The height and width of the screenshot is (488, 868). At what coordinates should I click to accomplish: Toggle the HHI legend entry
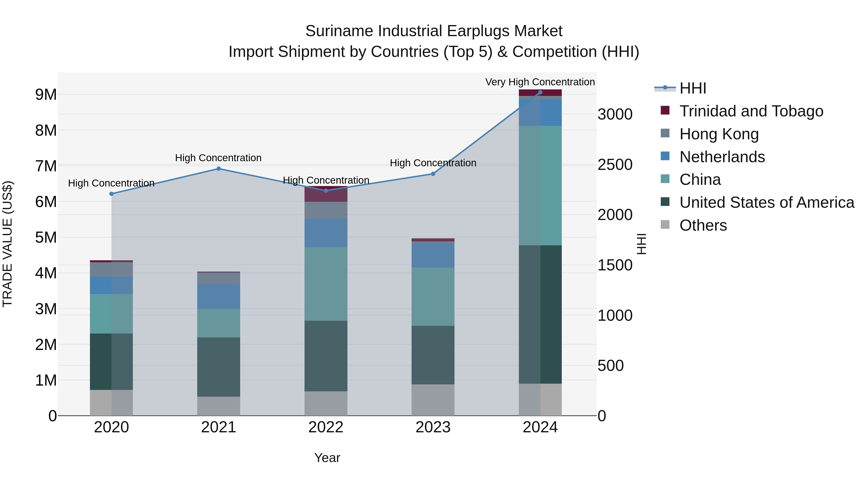pyautogui.click(x=680, y=88)
